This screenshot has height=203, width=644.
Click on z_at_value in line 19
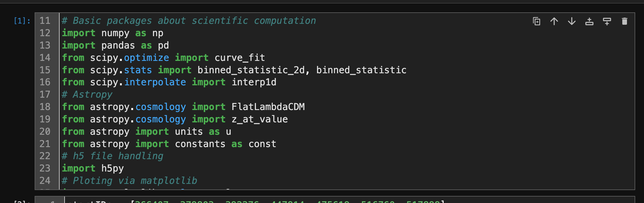[x=259, y=119]
